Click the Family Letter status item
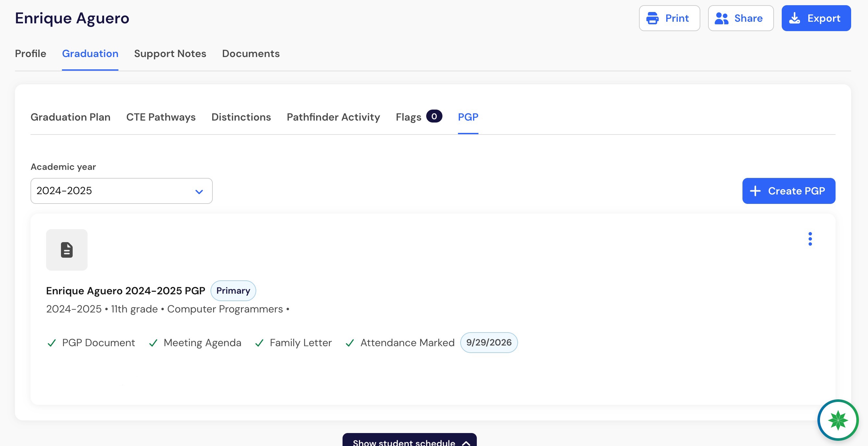The image size is (868, 446). (293, 343)
